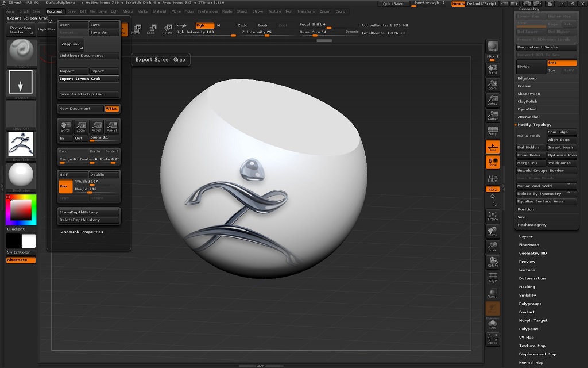Screen dimensions: 588x368
Task: Toggle Smt smoothing beside the Divide button
Action: (562, 63)
